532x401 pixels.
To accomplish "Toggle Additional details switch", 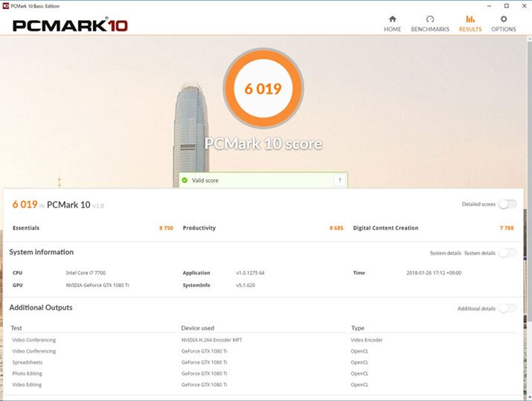I will coord(507,309).
